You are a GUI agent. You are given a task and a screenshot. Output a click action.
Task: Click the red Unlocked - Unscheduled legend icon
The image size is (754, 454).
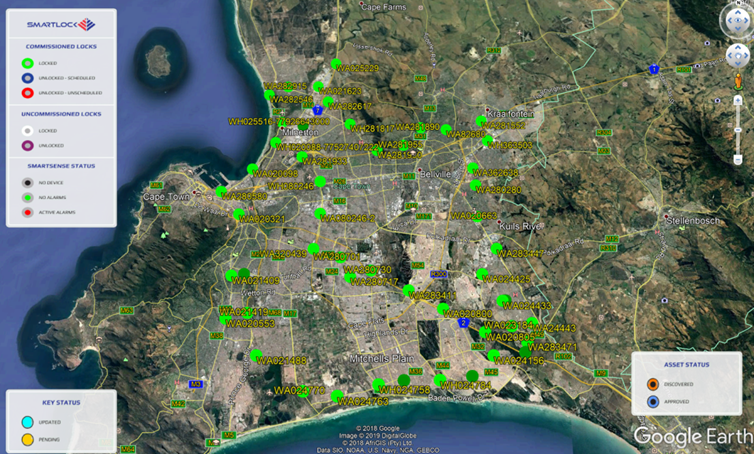click(x=27, y=92)
